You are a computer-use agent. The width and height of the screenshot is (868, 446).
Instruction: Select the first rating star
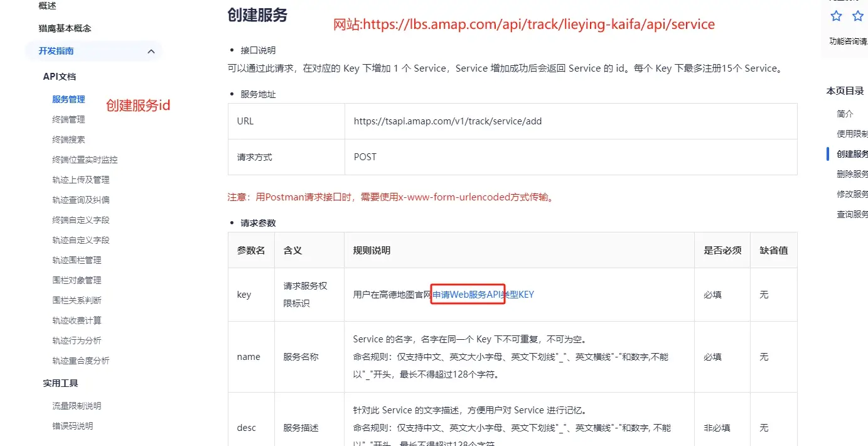836,16
